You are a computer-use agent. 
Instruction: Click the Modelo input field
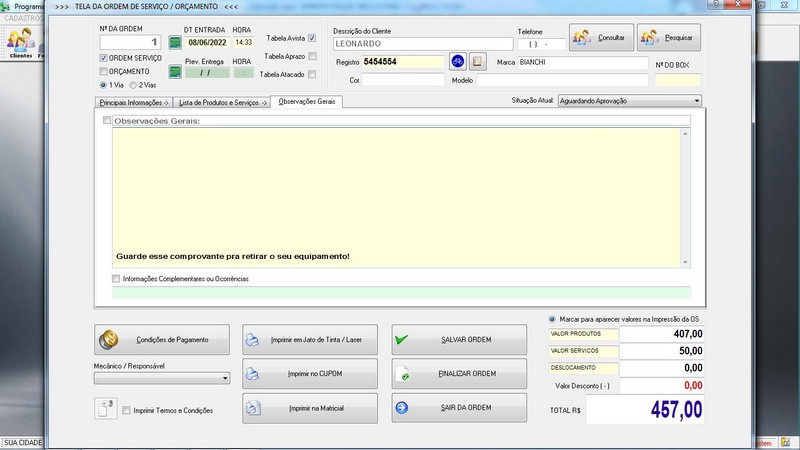[562, 80]
